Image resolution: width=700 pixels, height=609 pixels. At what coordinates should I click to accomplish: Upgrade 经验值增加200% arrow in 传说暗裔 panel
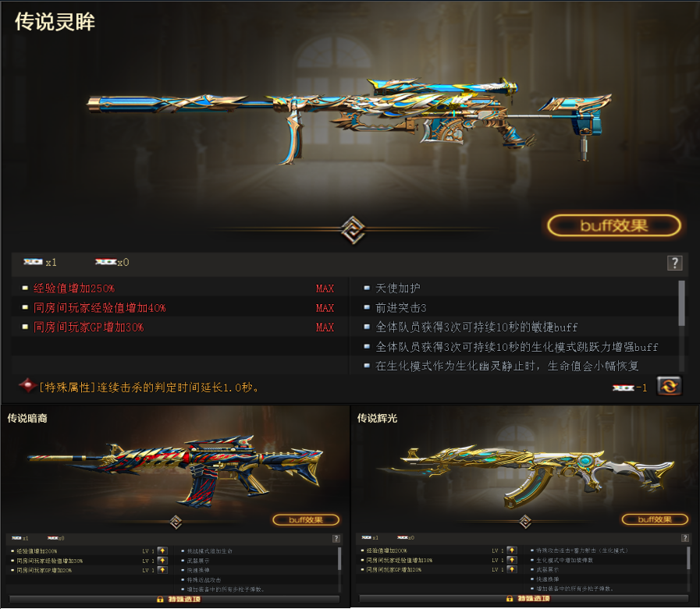tap(162, 551)
